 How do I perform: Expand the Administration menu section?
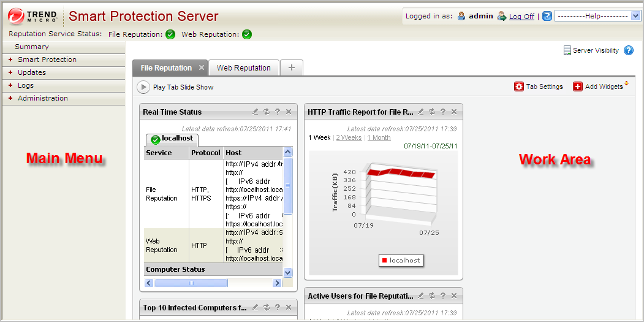(43, 98)
